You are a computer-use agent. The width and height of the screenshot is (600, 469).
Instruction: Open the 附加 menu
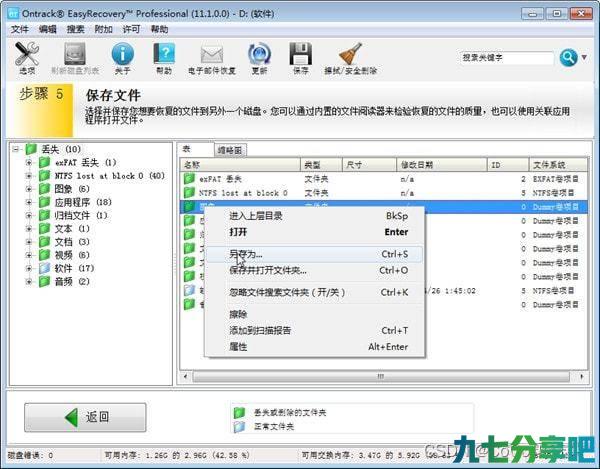point(103,29)
